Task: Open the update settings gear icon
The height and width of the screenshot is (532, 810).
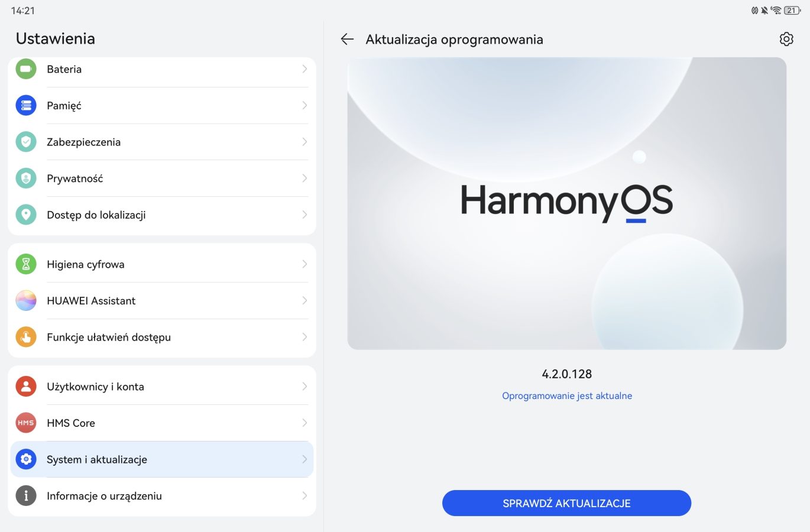Action: (786, 39)
